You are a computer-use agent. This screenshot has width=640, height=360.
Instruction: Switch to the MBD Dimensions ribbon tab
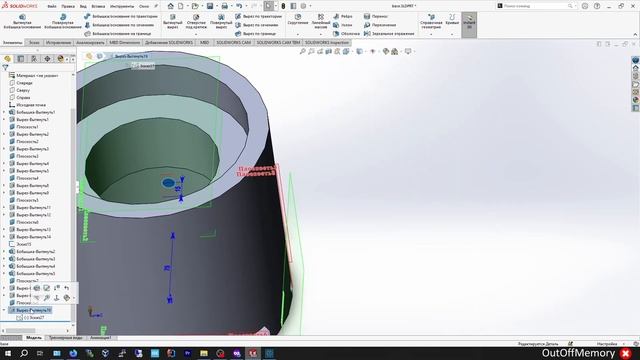tap(124, 42)
